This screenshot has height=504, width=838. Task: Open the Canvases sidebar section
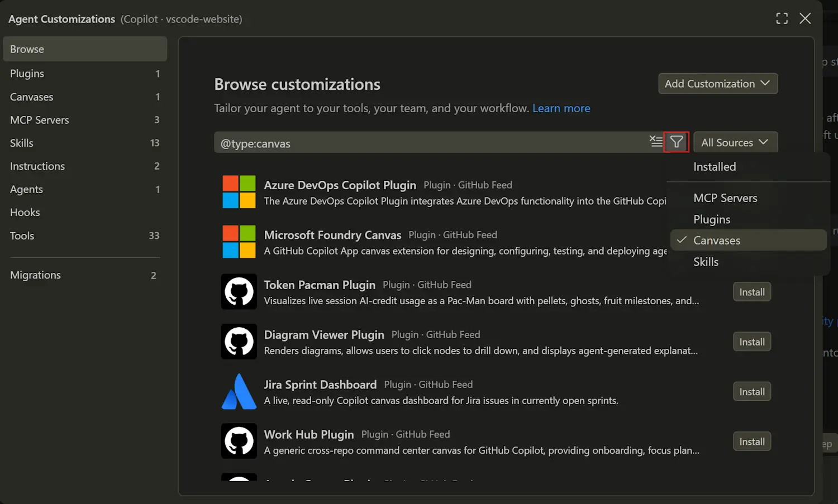[x=85, y=97]
